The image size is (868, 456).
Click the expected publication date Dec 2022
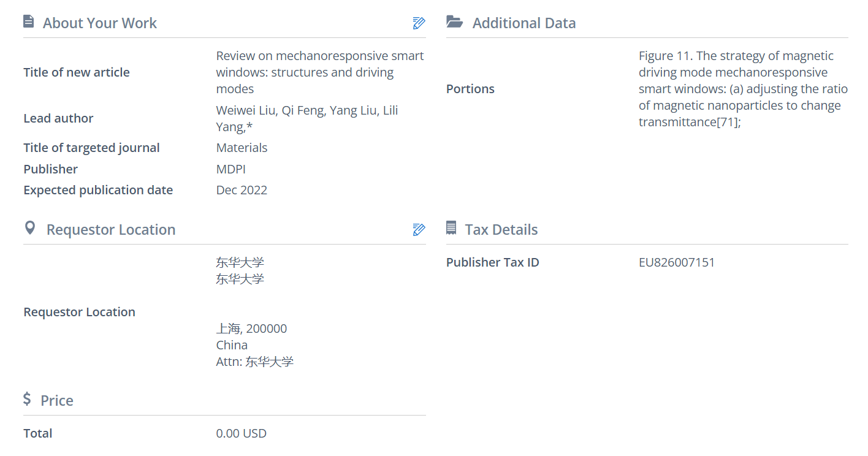[242, 190]
